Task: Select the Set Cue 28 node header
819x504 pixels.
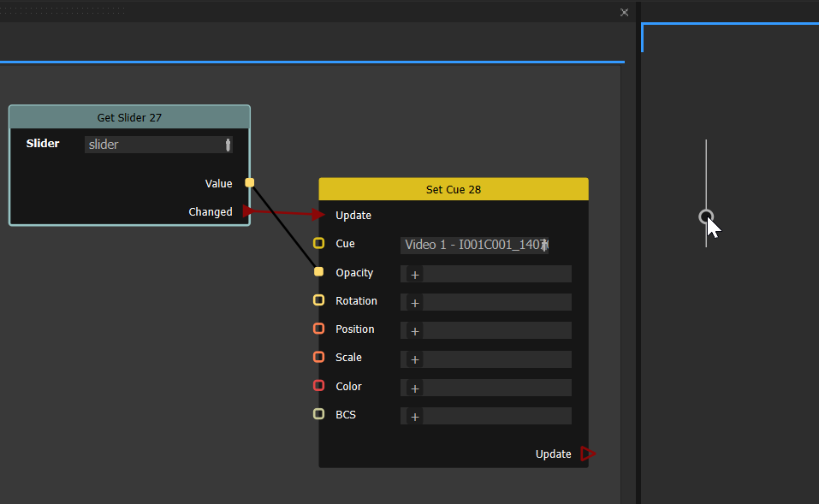Action: click(453, 189)
